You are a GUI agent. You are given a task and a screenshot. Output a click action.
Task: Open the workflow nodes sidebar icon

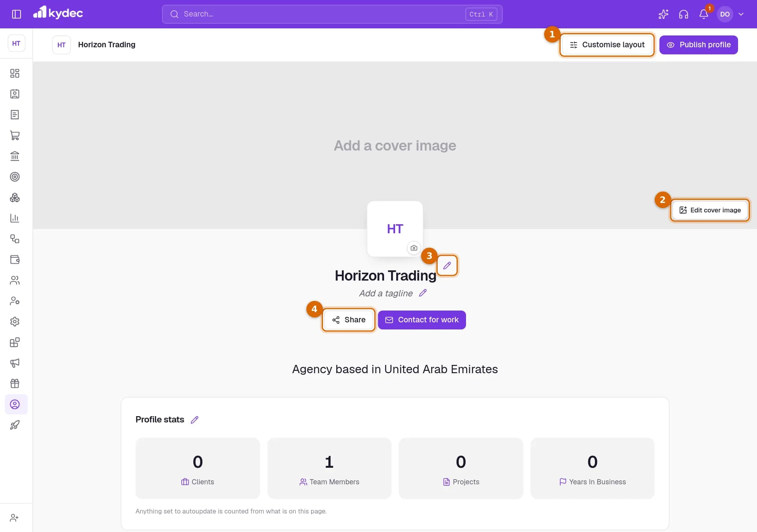click(15, 239)
